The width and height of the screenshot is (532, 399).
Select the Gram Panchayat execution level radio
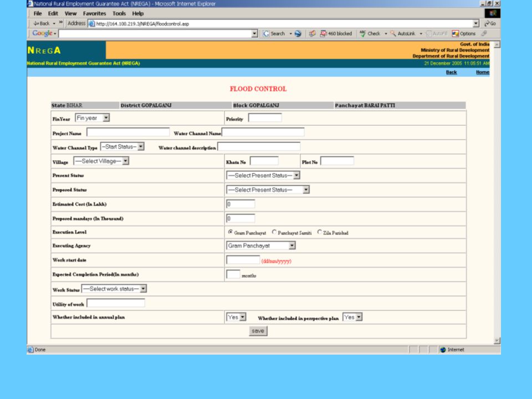[231, 232]
